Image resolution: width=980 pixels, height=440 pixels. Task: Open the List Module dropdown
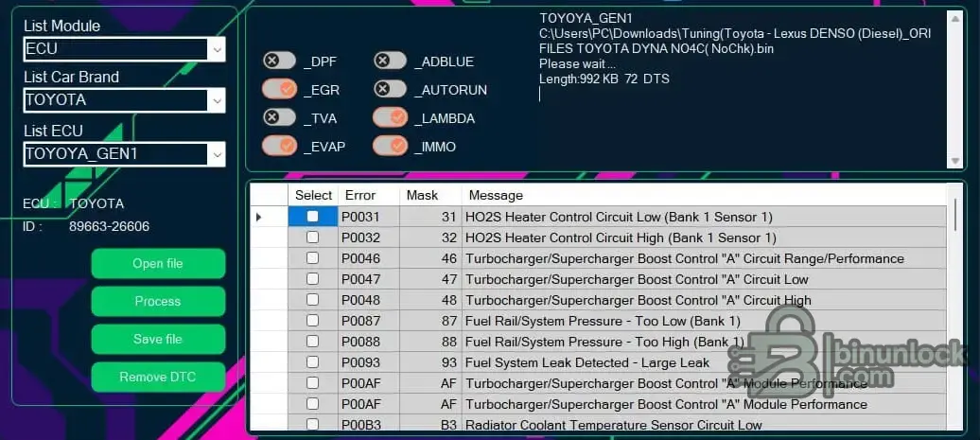218,49
